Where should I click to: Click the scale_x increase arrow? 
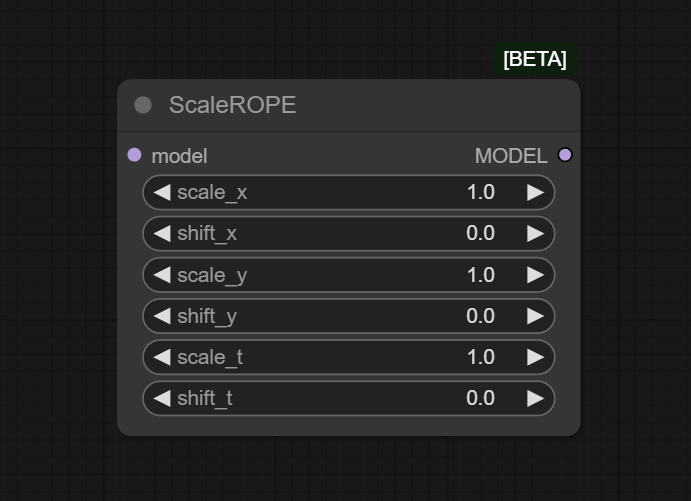click(535, 192)
